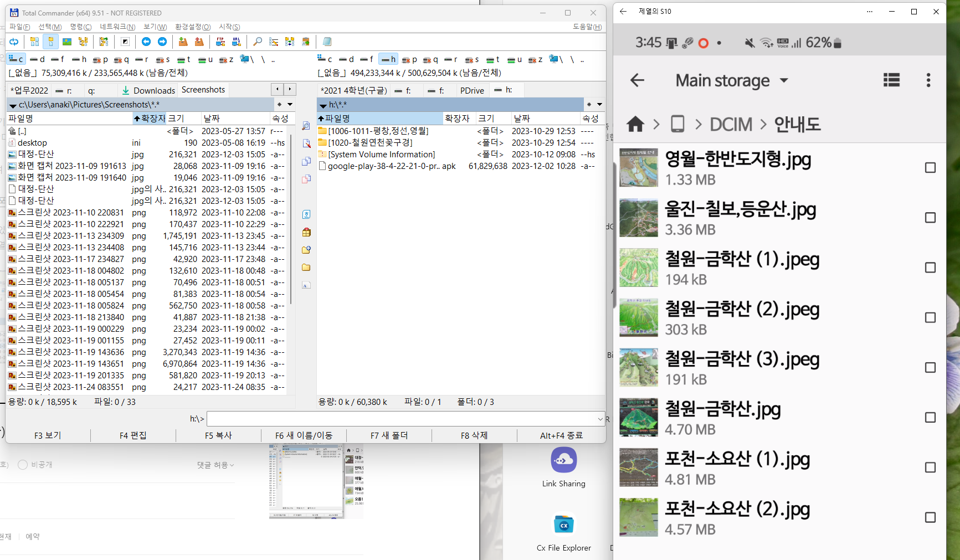Click DCIM in phone breadcrumb
The width and height of the screenshot is (960, 560).
pos(731,124)
